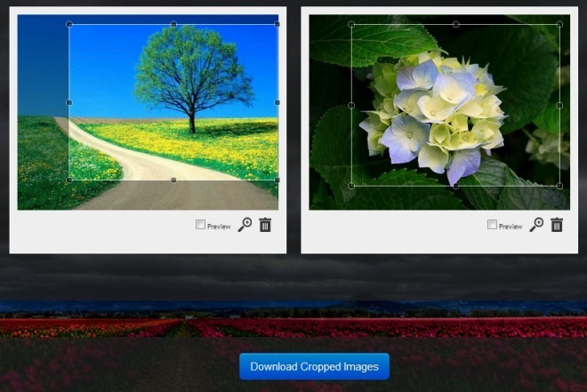The height and width of the screenshot is (392, 587).
Task: Select top-left crop handle on tree image
Action: point(68,24)
